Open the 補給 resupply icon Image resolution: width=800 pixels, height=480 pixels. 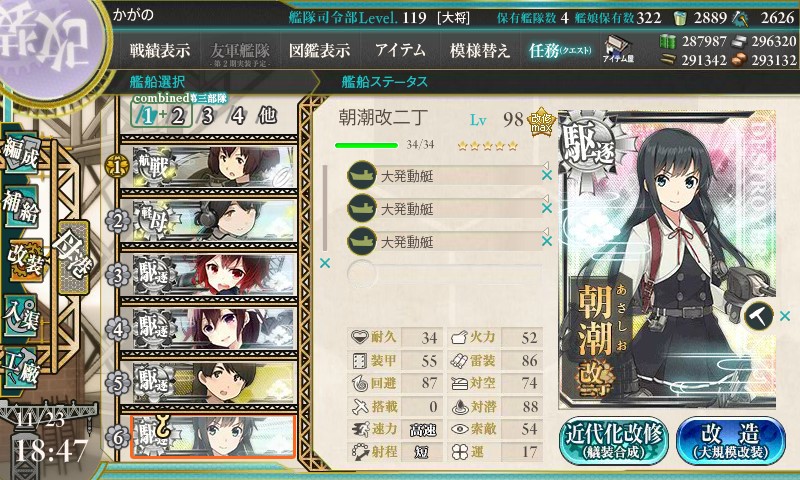tap(21, 207)
